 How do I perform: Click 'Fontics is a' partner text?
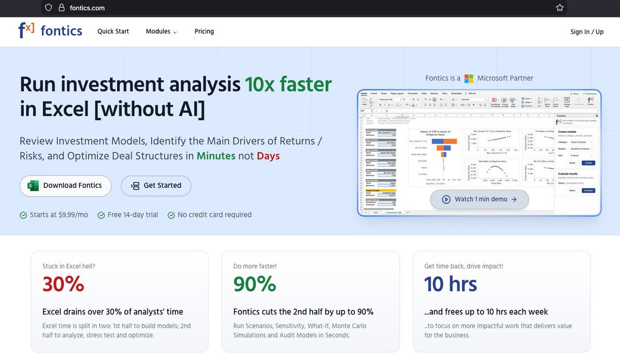tap(443, 78)
